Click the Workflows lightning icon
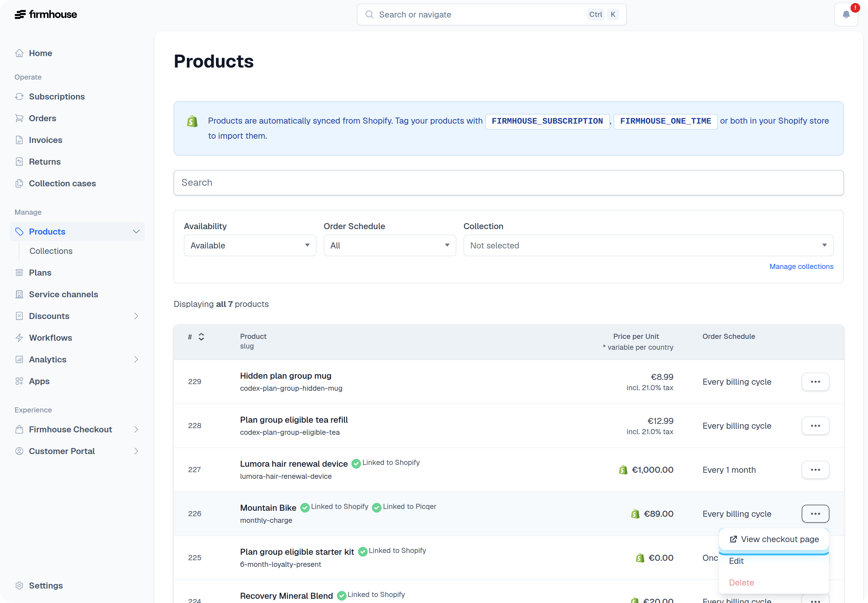The height and width of the screenshot is (603, 868). coord(19,337)
